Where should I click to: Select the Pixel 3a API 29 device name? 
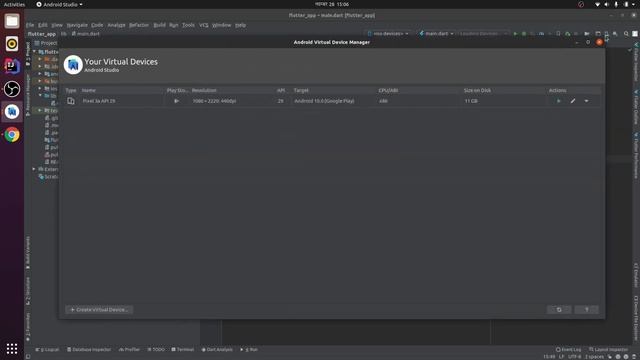click(x=99, y=101)
